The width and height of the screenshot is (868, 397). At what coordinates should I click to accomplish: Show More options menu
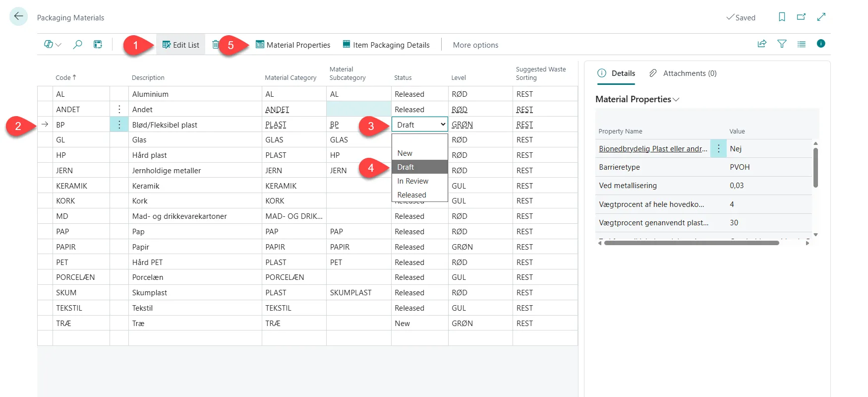point(475,45)
